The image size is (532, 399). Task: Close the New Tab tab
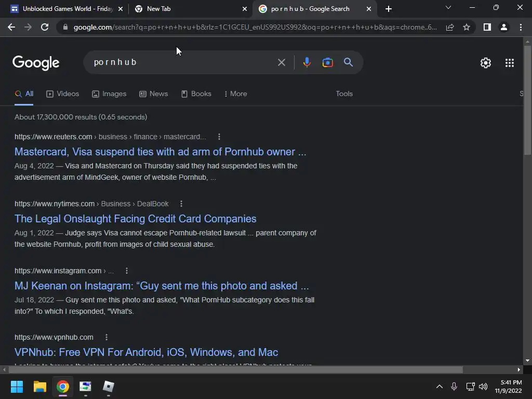(x=245, y=9)
